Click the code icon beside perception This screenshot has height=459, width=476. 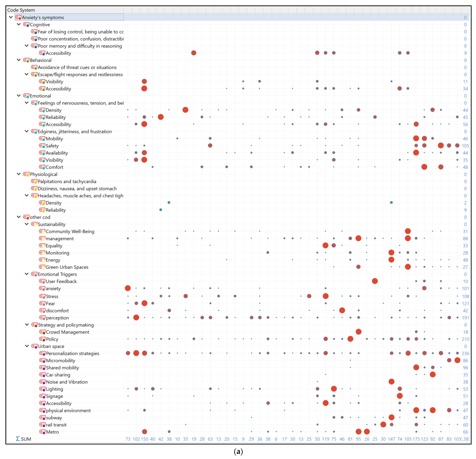42,318
